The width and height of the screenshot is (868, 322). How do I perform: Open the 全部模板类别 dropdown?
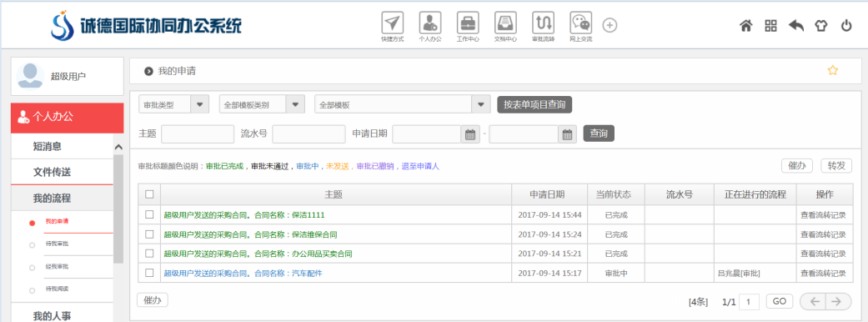(262, 104)
